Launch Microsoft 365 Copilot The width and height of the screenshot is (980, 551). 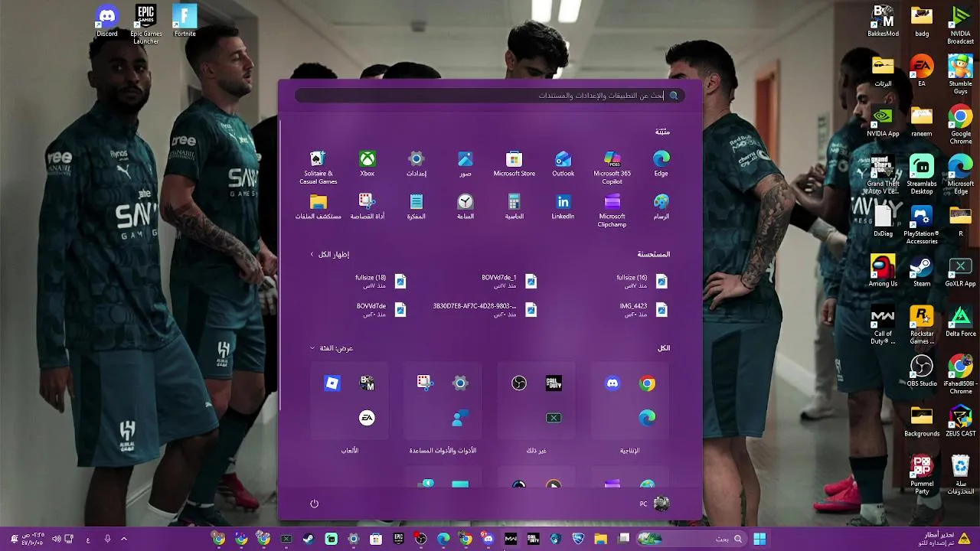coord(612,167)
